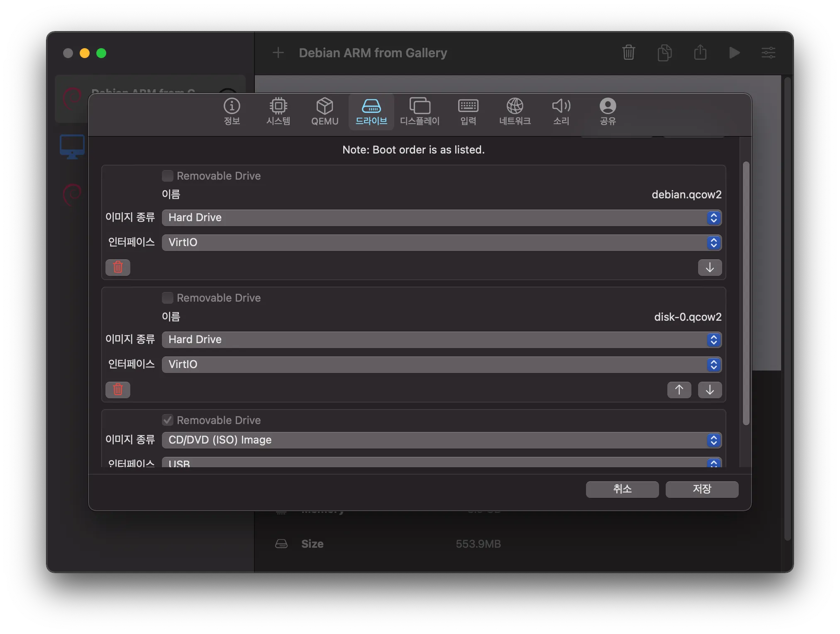Click the share icon in the title toolbar
The height and width of the screenshot is (634, 840).
700,53
